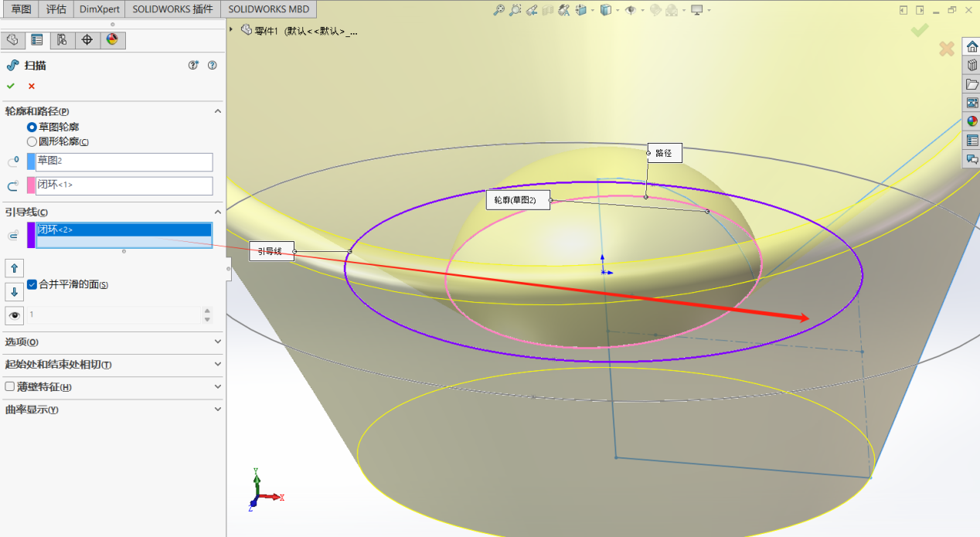This screenshot has height=537, width=980.
Task: Expand the 零件1 flyout tree arrow
Action: (231, 29)
